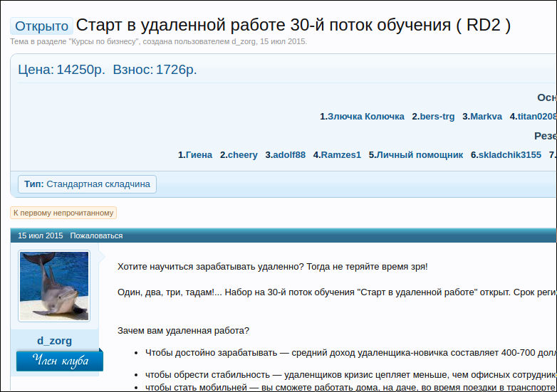Click the Член клуба badge
The image size is (557, 392).
click(x=60, y=361)
